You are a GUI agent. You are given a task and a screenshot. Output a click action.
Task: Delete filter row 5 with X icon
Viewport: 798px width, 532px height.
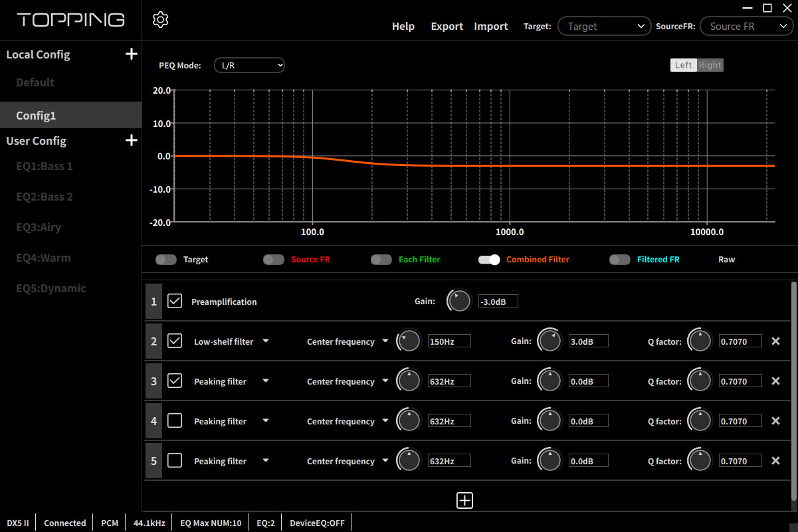point(775,461)
